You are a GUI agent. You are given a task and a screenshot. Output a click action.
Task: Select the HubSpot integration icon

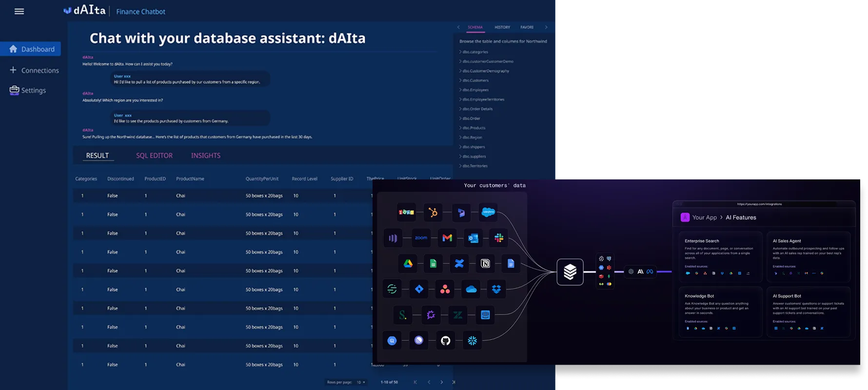pyautogui.click(x=433, y=213)
